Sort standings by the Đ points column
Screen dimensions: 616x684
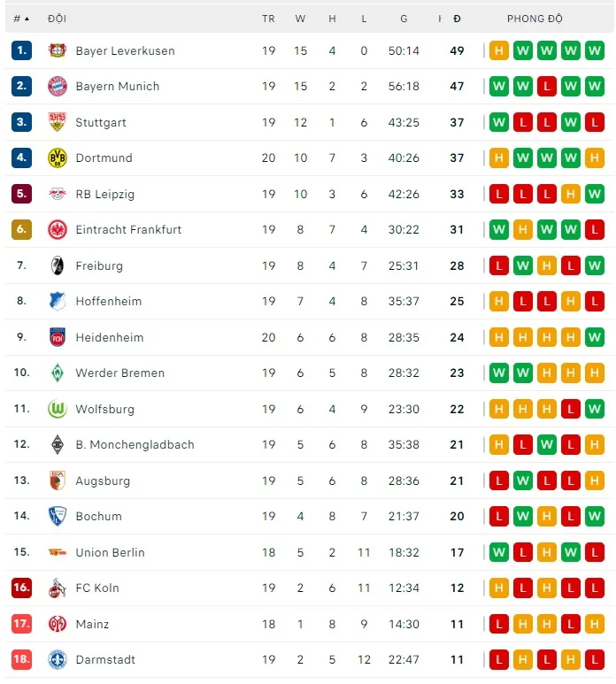point(457,19)
